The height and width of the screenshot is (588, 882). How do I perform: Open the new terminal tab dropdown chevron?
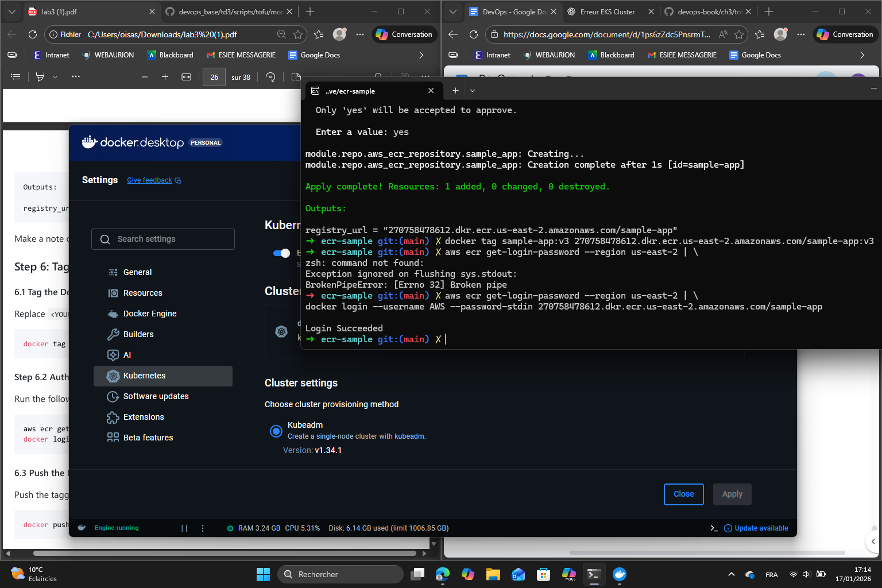(x=473, y=90)
